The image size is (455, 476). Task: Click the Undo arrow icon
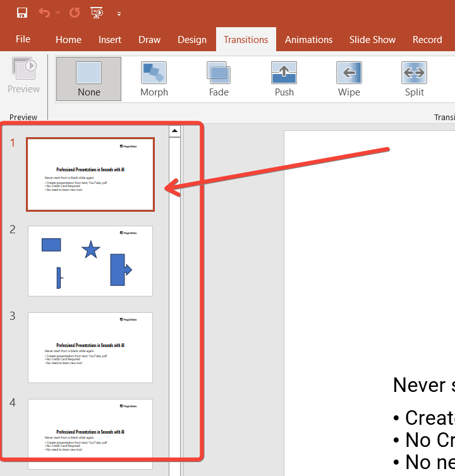[x=44, y=13]
